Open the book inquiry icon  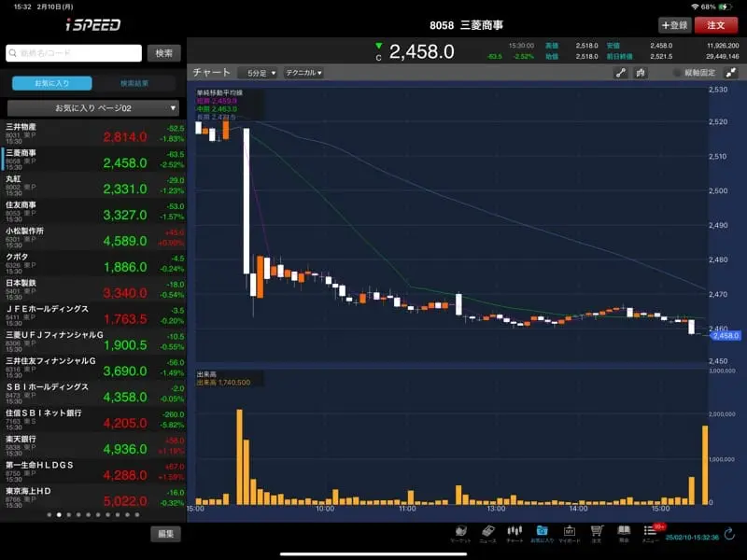click(623, 534)
